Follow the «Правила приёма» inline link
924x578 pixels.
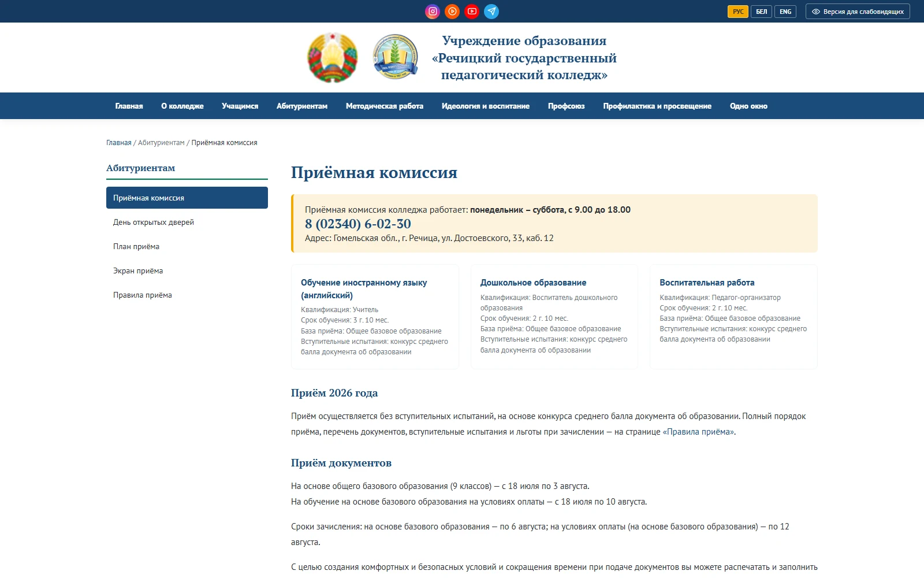pos(699,432)
